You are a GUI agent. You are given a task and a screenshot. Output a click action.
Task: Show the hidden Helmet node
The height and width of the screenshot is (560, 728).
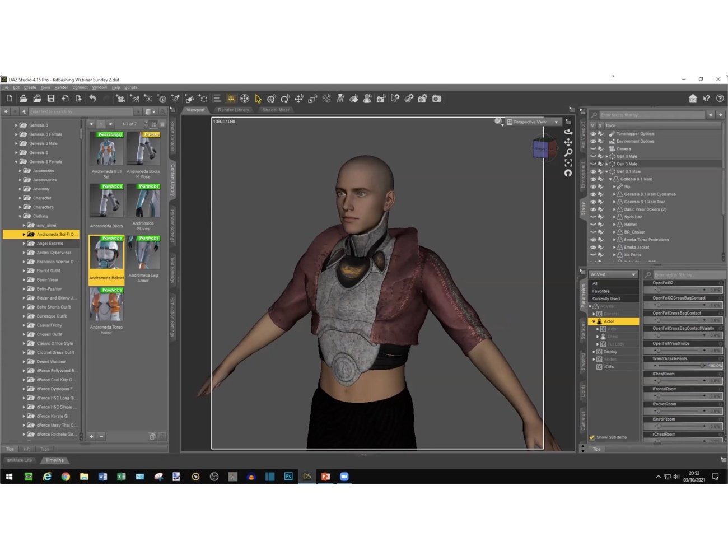point(593,225)
